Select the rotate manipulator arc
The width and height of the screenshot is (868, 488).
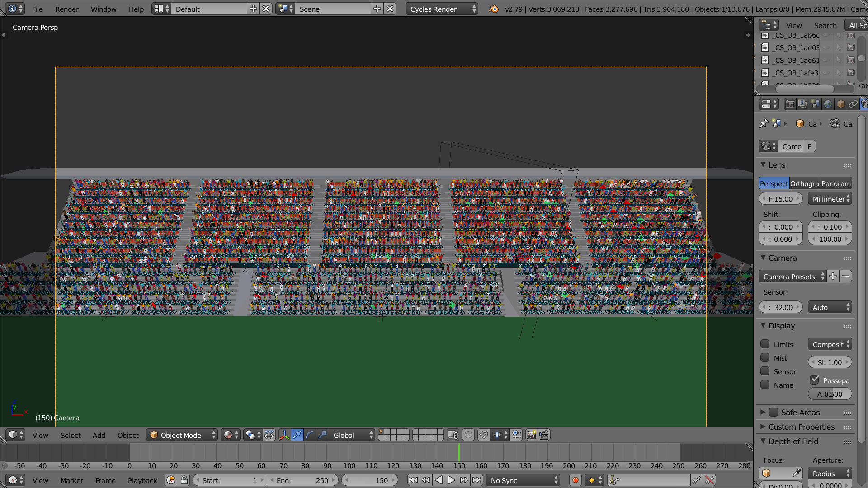pos(310,435)
